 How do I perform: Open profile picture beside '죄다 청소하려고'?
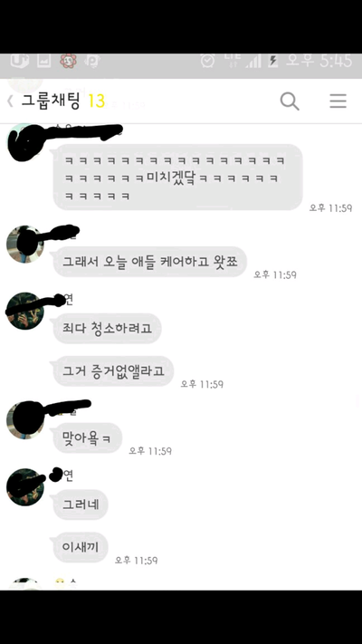click(x=25, y=311)
